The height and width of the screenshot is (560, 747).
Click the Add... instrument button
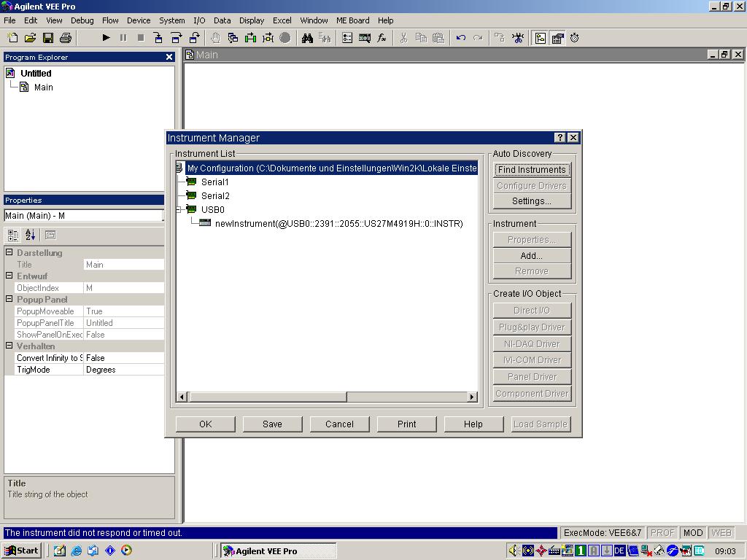point(531,256)
